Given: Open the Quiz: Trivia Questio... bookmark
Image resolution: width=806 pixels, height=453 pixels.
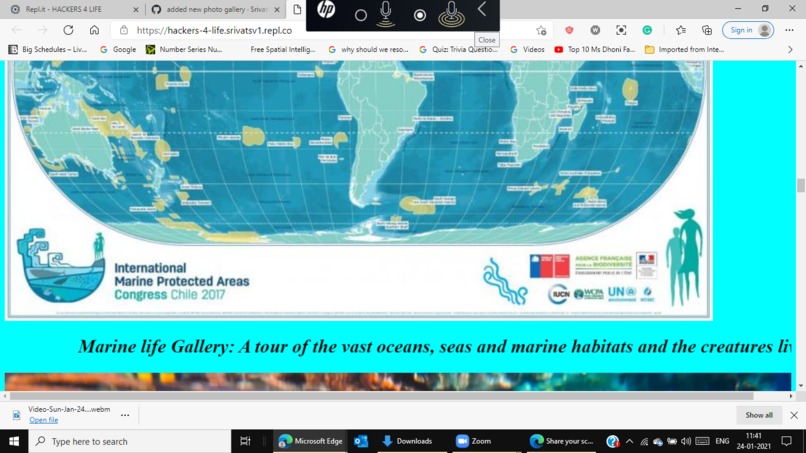Looking at the screenshot, I should click(459, 49).
